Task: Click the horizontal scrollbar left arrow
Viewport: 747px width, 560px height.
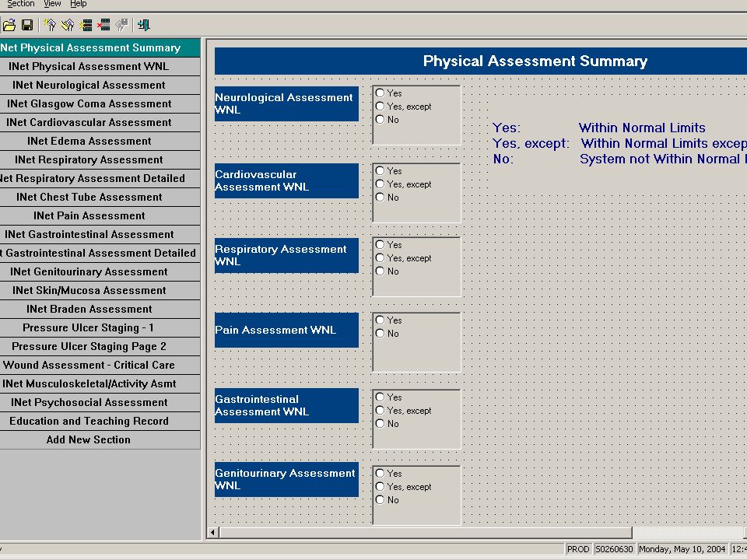Action: click(213, 532)
